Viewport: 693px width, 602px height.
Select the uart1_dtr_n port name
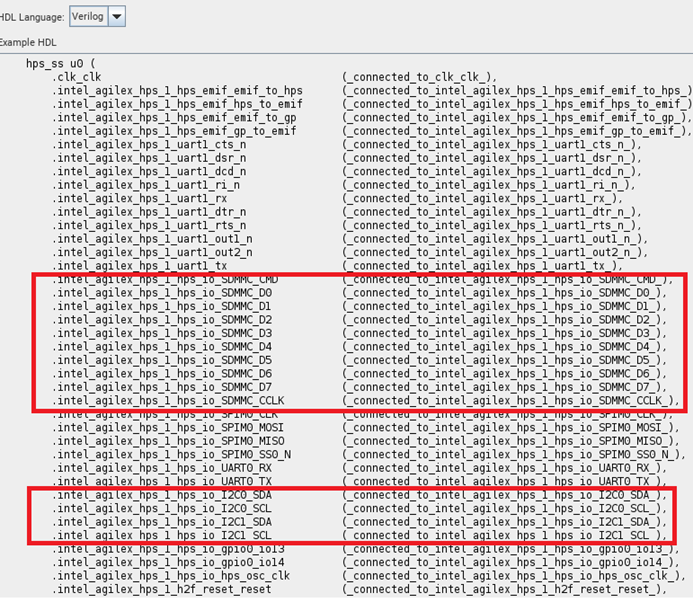[x=149, y=211]
